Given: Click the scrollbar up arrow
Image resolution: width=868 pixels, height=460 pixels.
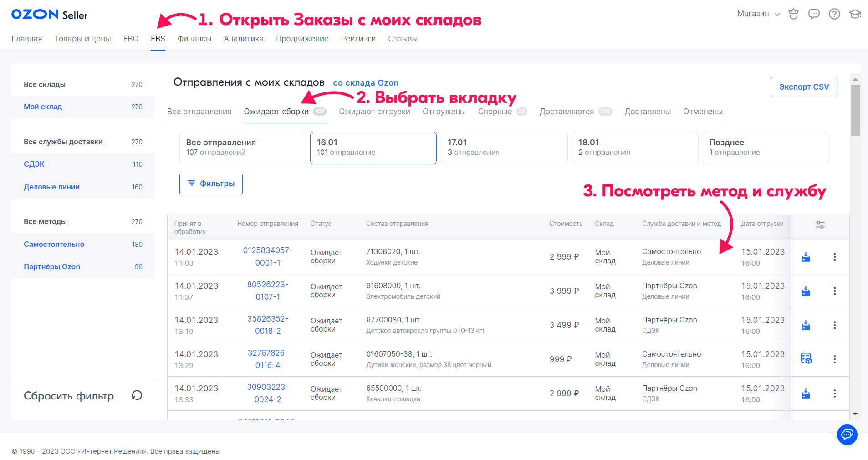Looking at the screenshot, I should point(855,79).
